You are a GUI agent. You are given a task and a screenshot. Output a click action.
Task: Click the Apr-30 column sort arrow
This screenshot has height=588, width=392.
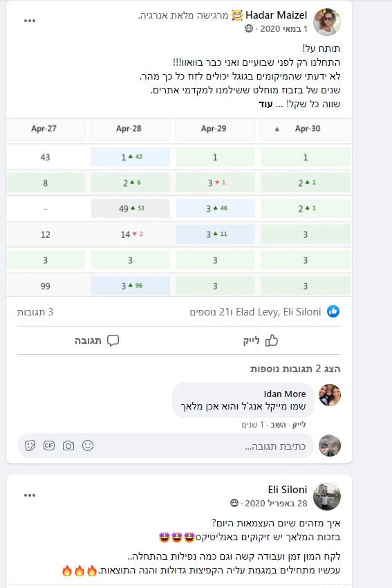click(277, 129)
